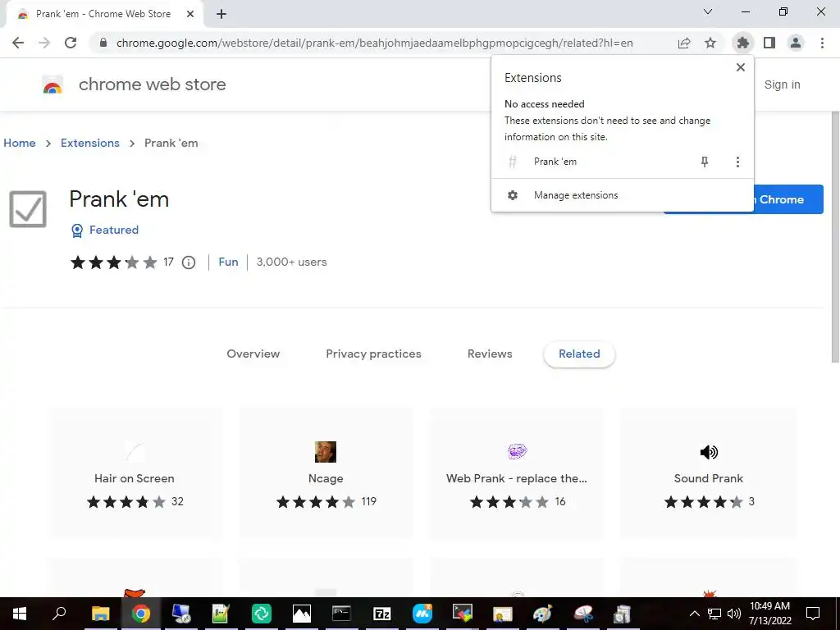Click the blue Add to Chrome button
The height and width of the screenshot is (630, 840).
pos(788,199)
